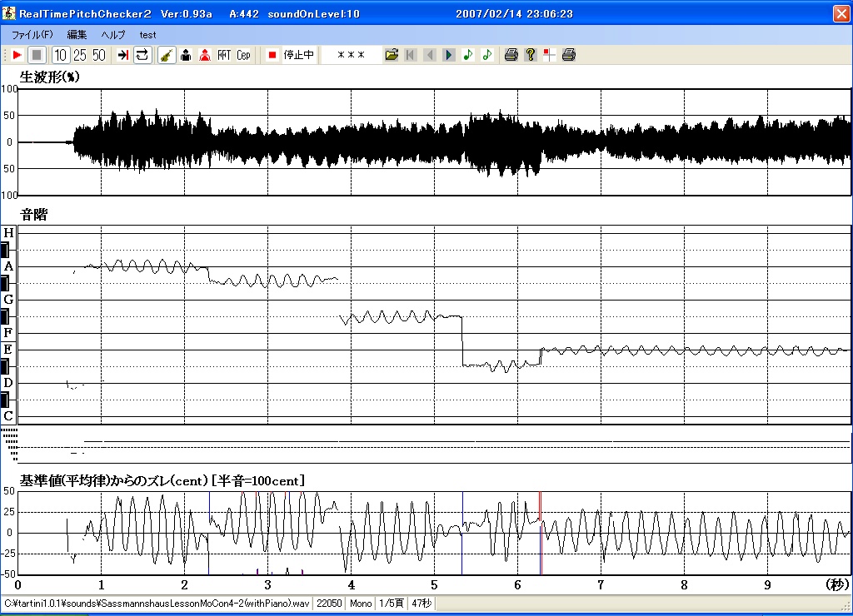The image size is (853, 616).
Task: Open the ヘルプ menu
Action: [x=113, y=35]
